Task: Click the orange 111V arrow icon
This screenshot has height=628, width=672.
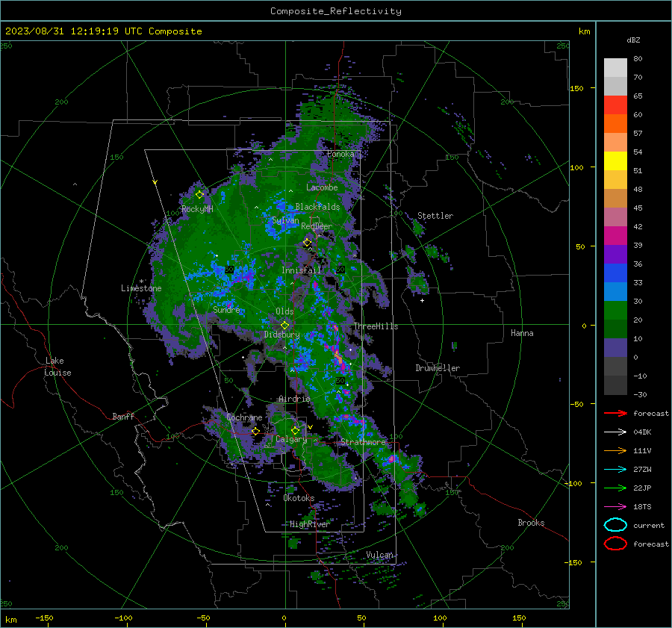Action: click(615, 450)
